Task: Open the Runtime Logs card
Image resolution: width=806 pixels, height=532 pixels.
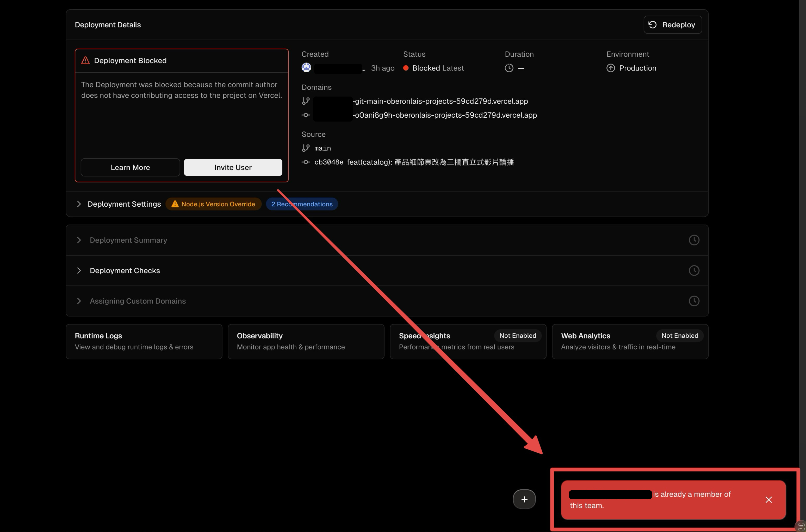Action: tap(144, 341)
